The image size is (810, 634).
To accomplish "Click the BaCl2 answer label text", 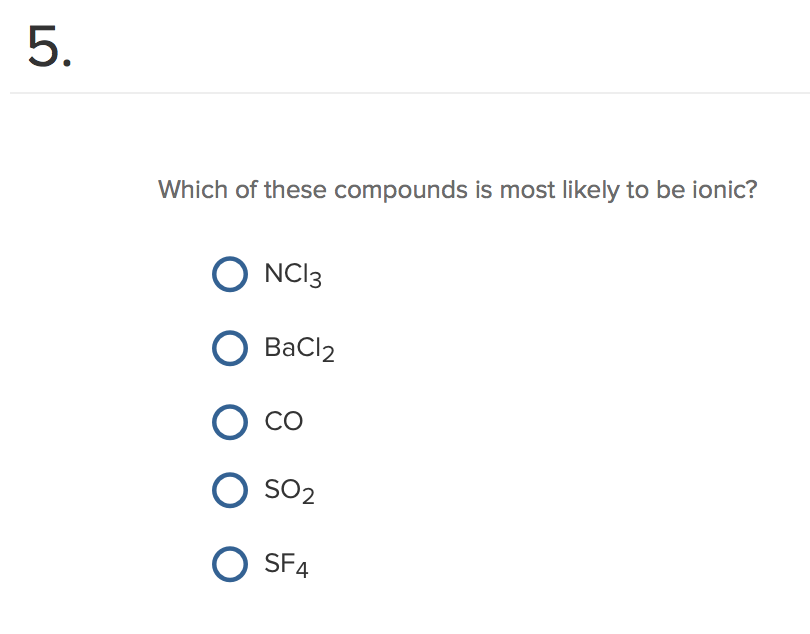I will tap(297, 348).
